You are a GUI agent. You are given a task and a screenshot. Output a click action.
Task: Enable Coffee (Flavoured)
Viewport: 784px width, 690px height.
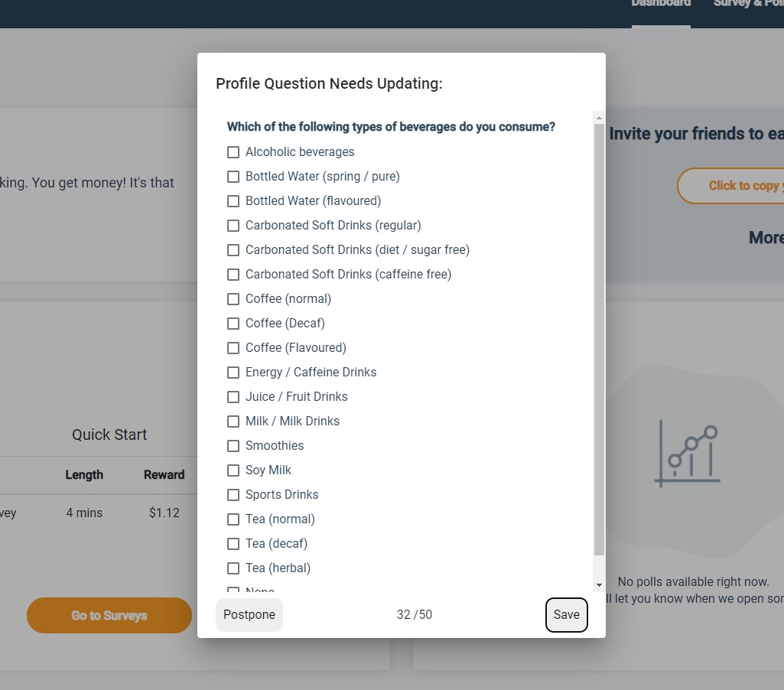click(233, 348)
